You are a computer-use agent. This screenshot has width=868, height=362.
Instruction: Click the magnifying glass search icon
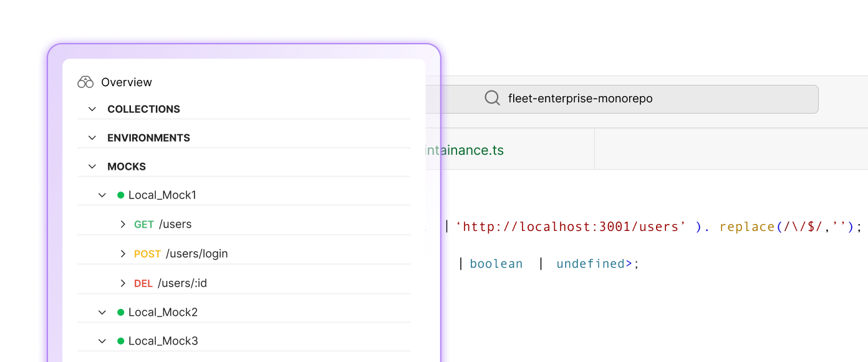[x=492, y=99]
